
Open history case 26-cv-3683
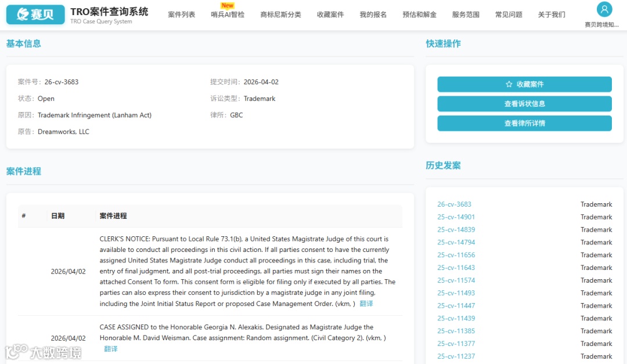point(454,204)
